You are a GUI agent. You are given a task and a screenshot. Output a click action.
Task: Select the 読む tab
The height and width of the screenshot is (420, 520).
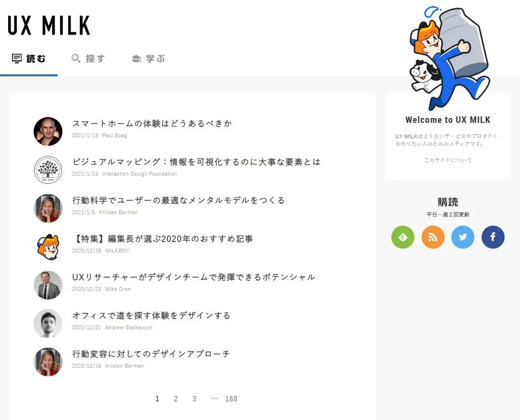[28, 59]
